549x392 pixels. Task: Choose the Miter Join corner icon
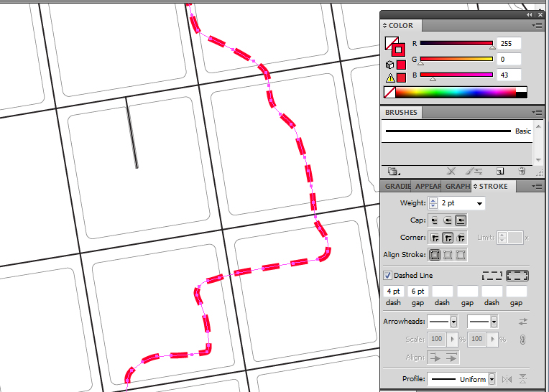pyautogui.click(x=435, y=238)
